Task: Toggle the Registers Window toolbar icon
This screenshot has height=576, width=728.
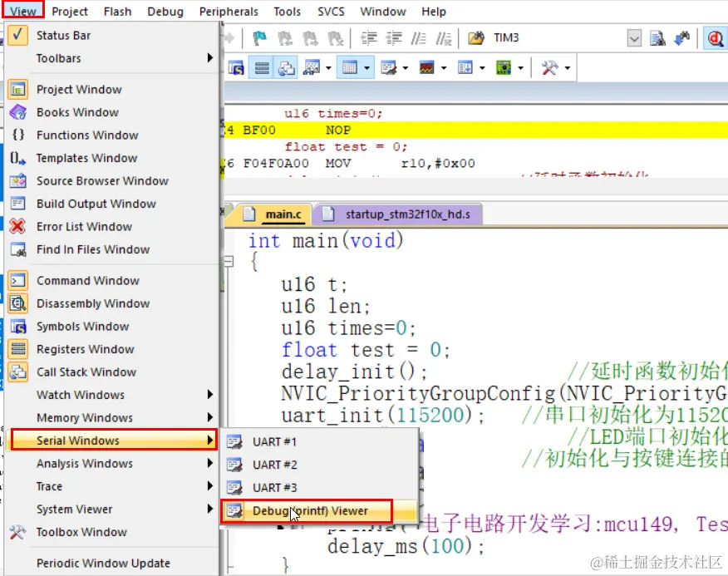Action: [x=262, y=68]
